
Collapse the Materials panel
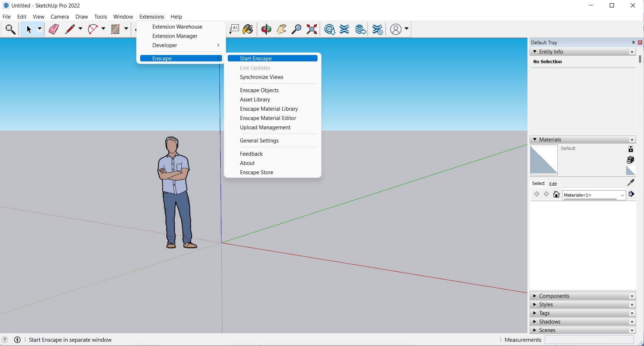tap(535, 140)
